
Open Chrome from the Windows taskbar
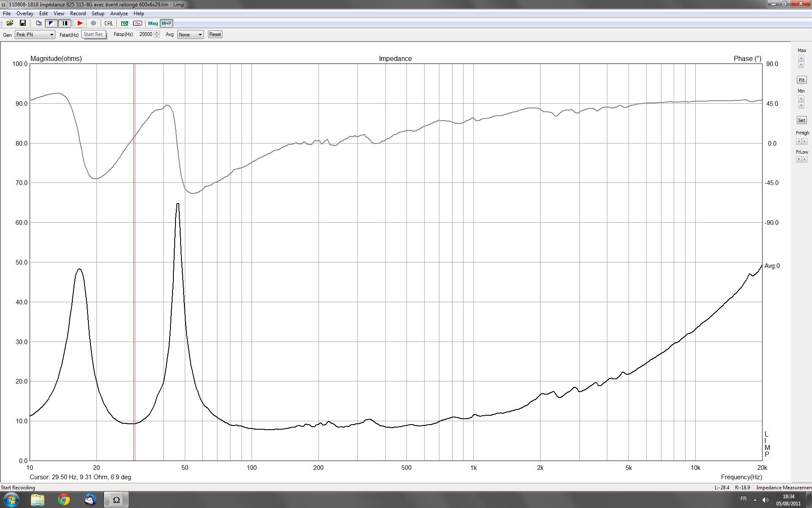coord(64,500)
